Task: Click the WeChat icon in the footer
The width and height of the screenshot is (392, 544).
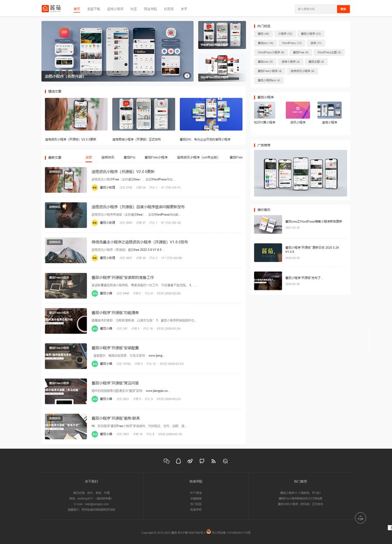Action: [166, 461]
